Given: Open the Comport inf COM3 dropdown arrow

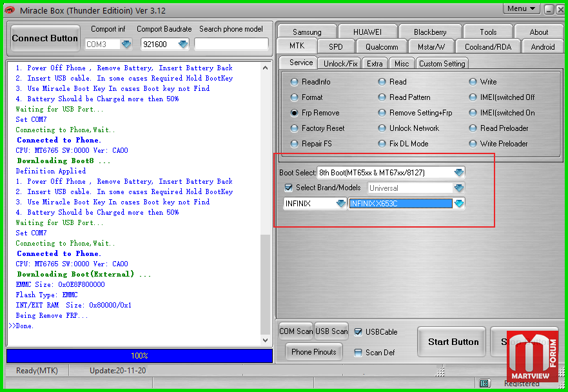Looking at the screenshot, I should [x=126, y=44].
